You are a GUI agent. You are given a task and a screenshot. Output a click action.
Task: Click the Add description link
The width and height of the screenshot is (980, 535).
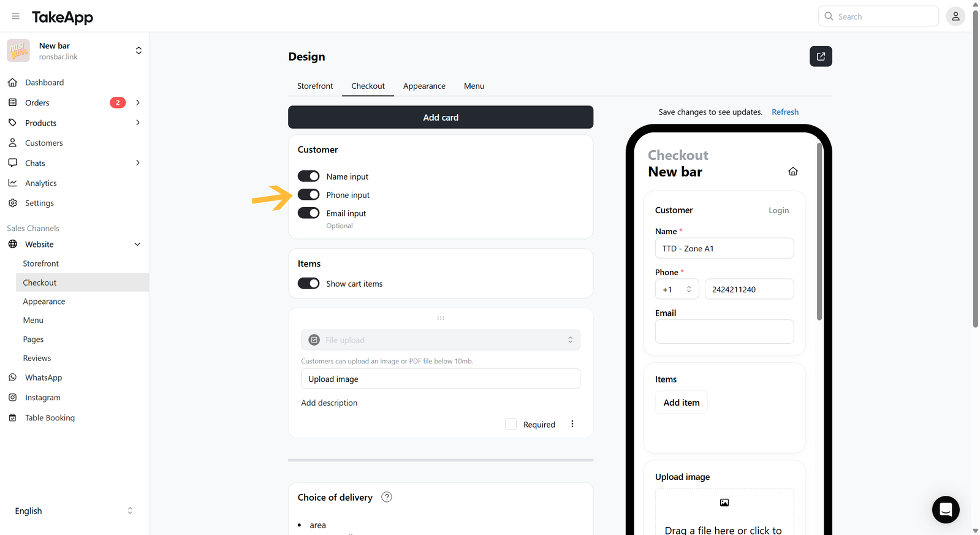[329, 403]
